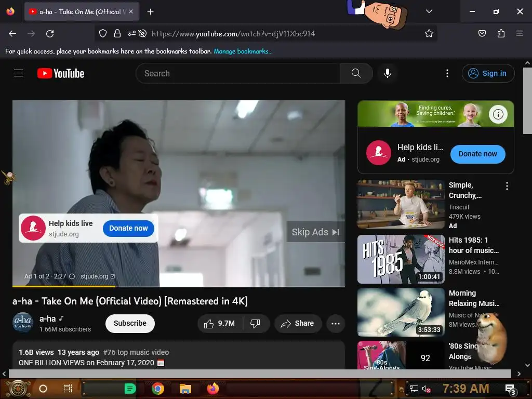
Task: Open the Morning Relaxing Music thumbnail
Action: 401,312
